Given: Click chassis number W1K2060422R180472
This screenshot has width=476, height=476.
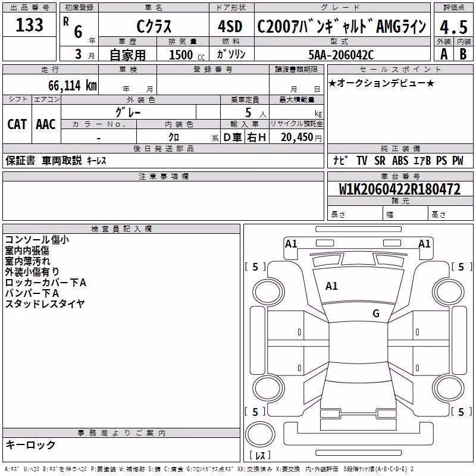Looking at the screenshot, I should pos(400,189).
